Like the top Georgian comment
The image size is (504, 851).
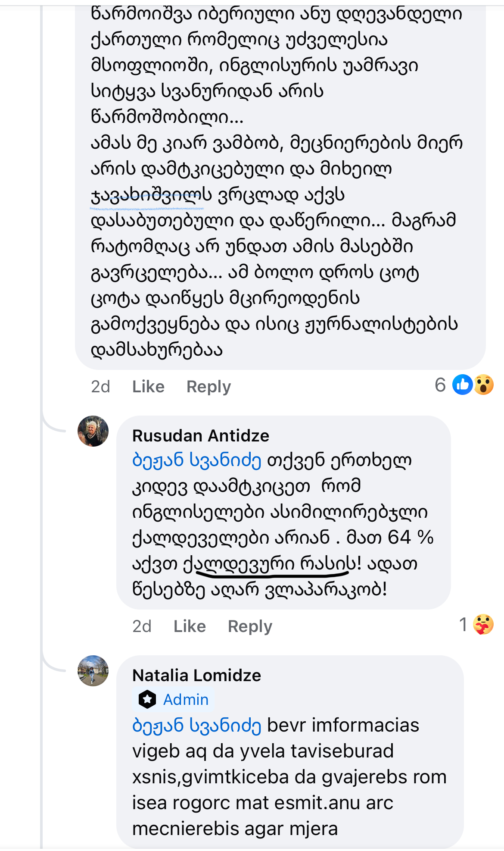(148, 387)
